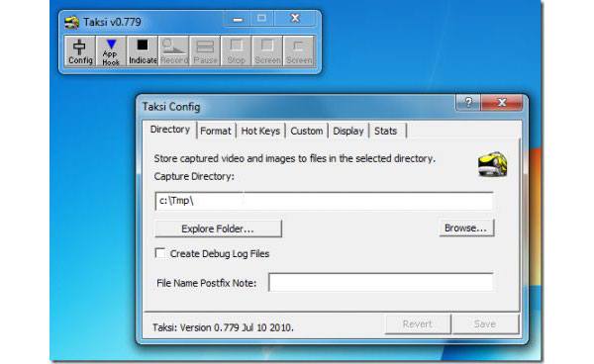Select the Indicate toolbar button

(x=143, y=51)
